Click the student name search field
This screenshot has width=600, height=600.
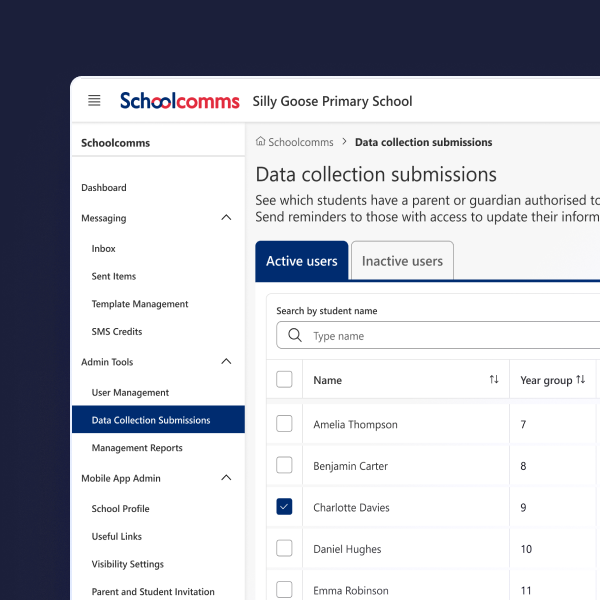tap(450, 336)
